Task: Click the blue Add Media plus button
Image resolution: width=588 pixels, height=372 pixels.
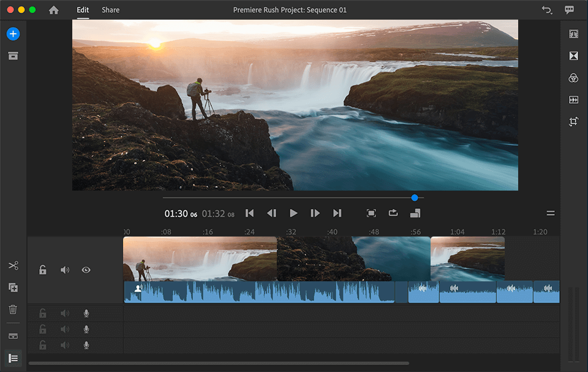Action: click(13, 34)
